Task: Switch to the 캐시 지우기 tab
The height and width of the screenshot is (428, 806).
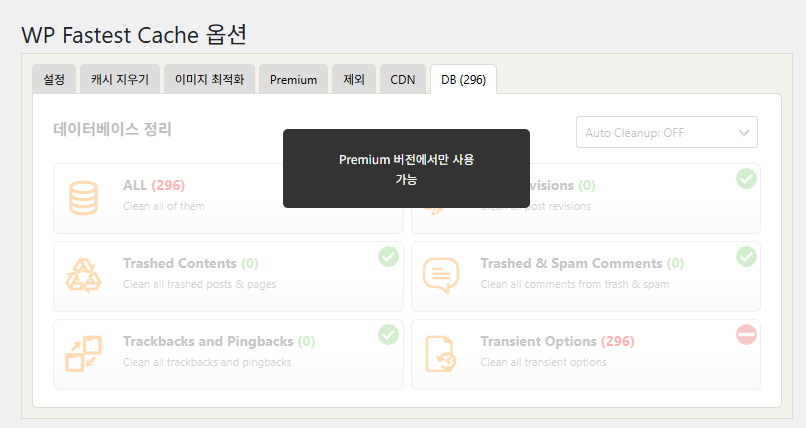Action: (120, 80)
